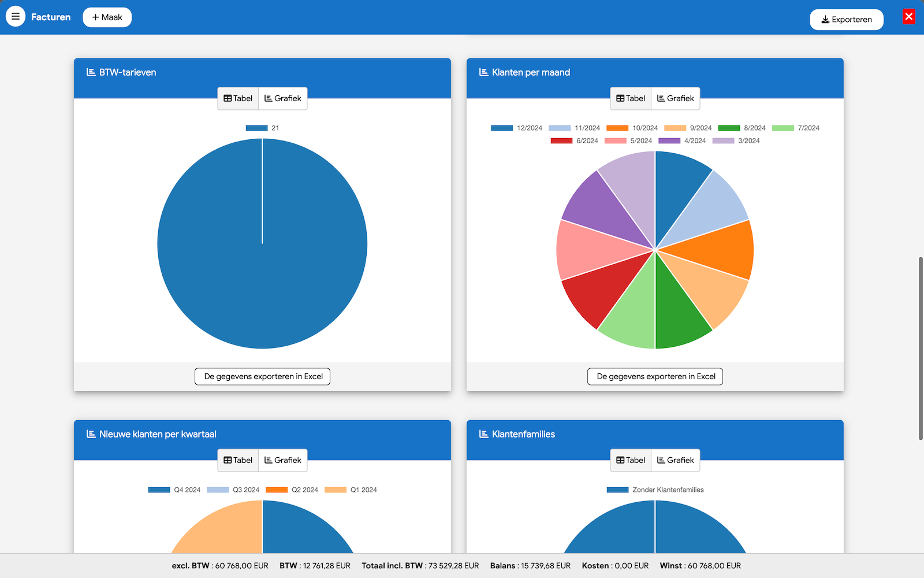Click the Facturen page title
Image resolution: width=924 pixels, height=578 pixels.
(x=51, y=17)
